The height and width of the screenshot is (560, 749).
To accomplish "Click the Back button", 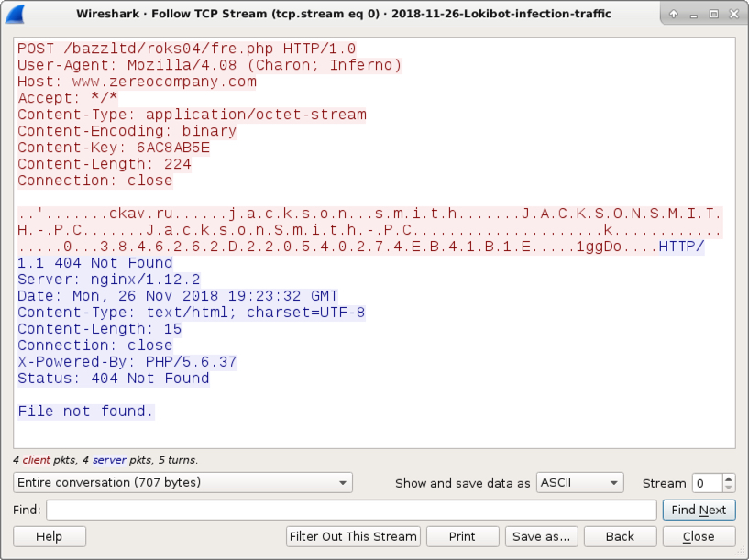I will (x=620, y=536).
